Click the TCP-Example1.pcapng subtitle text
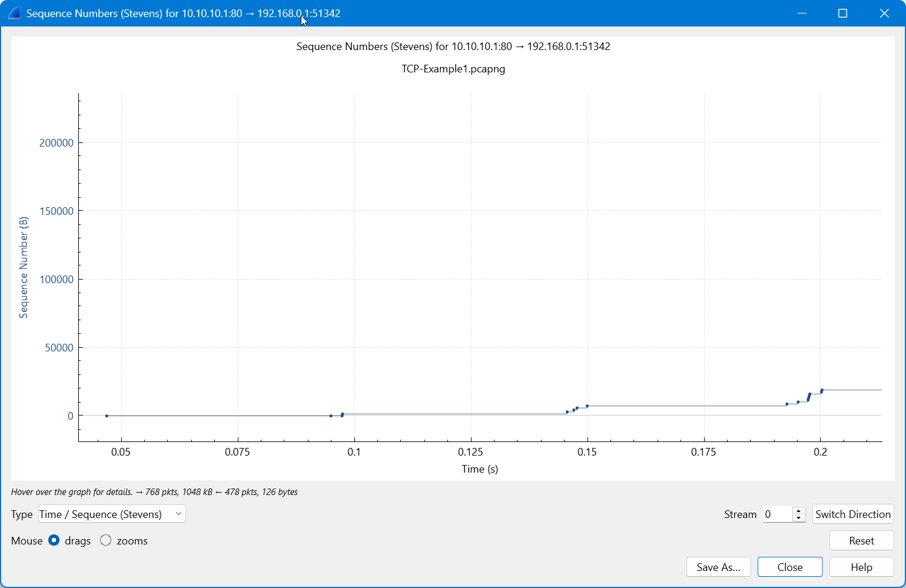The width and height of the screenshot is (906, 588). (x=453, y=69)
